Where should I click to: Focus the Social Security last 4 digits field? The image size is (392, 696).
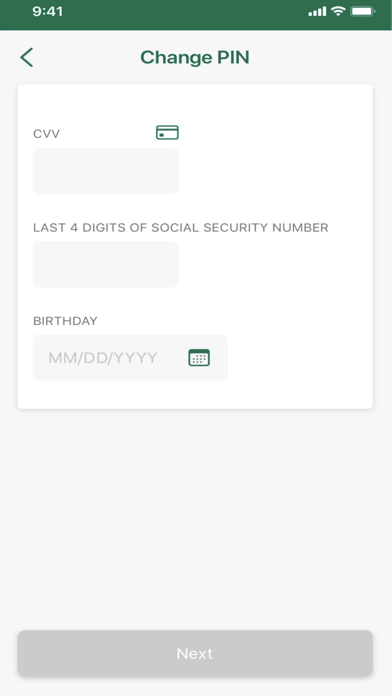pos(106,264)
